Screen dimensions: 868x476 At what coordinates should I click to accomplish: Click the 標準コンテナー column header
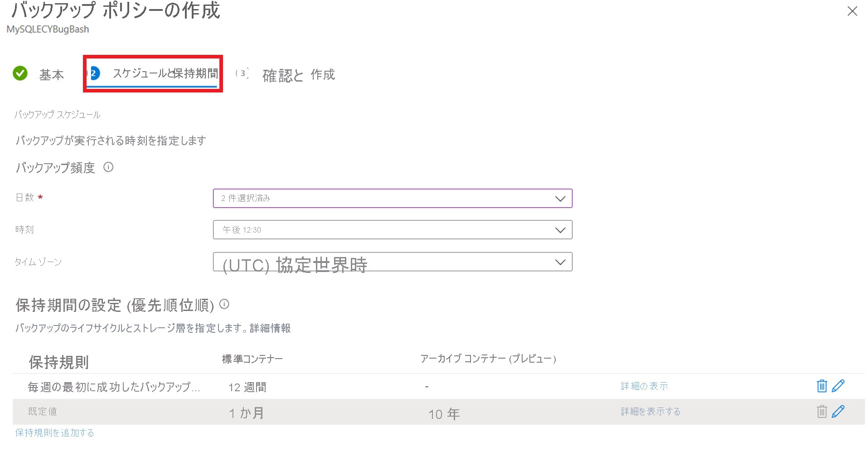pyautogui.click(x=252, y=359)
